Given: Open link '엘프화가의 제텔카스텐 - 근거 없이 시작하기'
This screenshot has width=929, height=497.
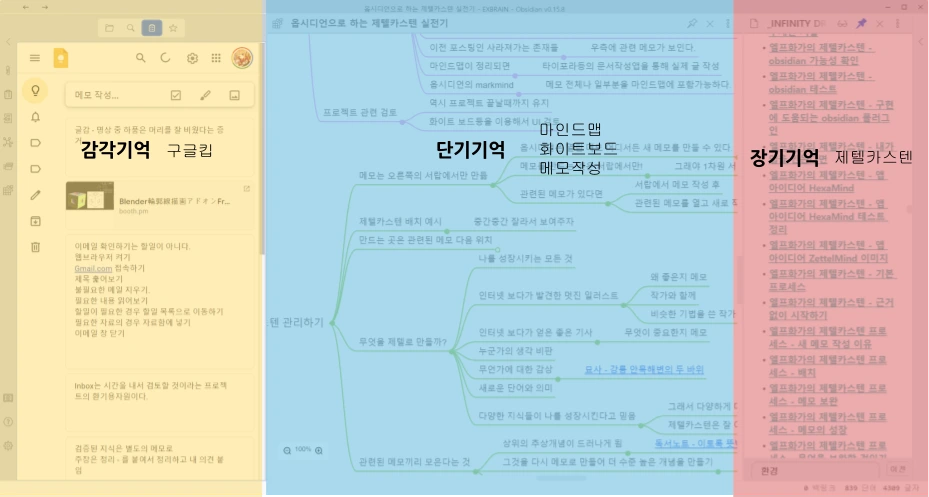Looking at the screenshot, I should pos(831,309).
